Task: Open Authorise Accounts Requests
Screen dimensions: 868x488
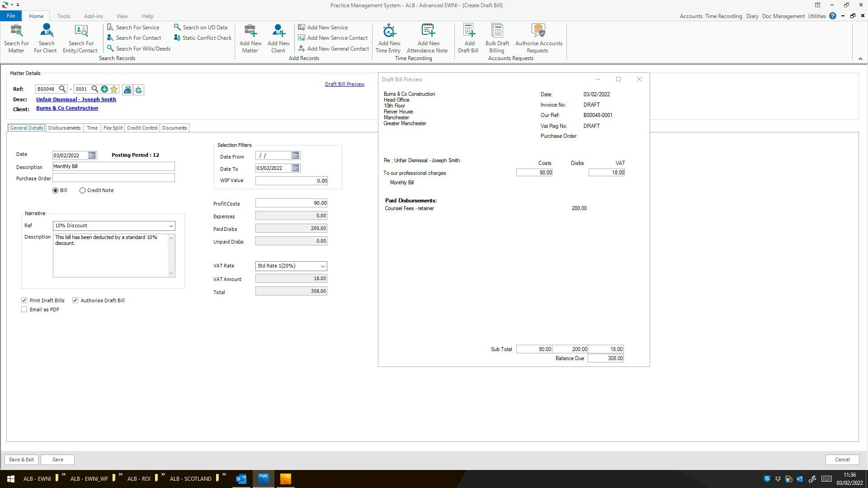Action: click(538, 38)
